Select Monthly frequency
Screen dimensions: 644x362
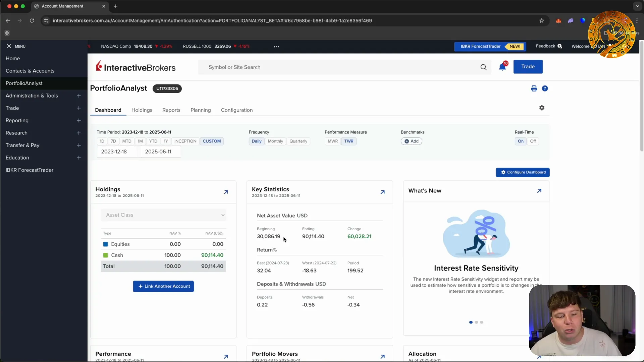click(x=275, y=141)
